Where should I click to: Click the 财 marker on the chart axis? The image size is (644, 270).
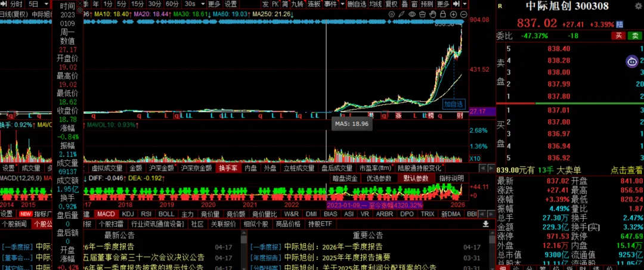click(460, 116)
